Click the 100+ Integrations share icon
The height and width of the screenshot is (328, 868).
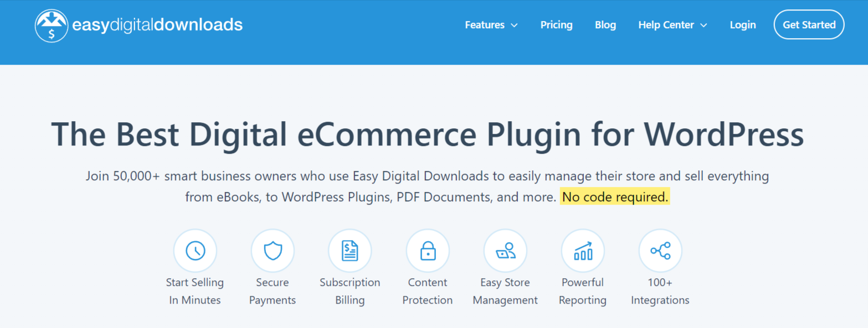pos(660,251)
